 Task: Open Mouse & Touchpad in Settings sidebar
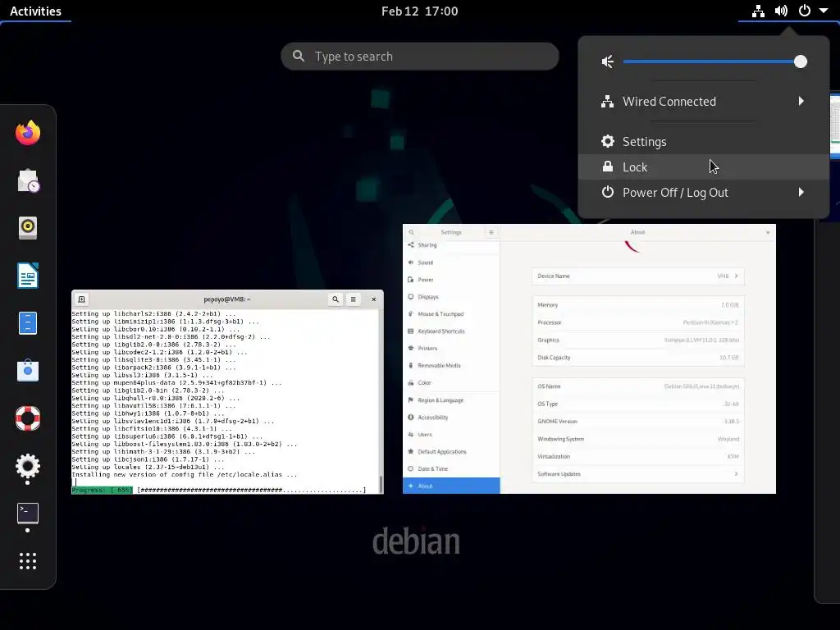451,314
